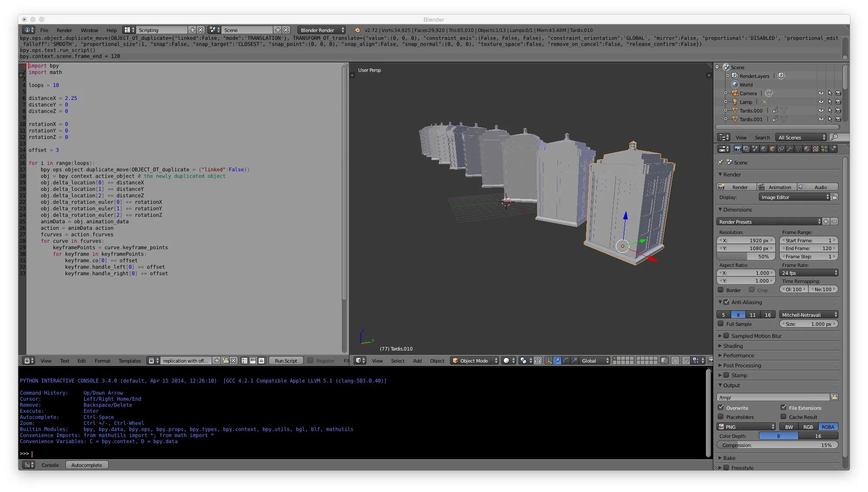Screen dimensions: 868x492
Task: Open Physics properties via bouncing ball icon
Action: tap(833, 149)
